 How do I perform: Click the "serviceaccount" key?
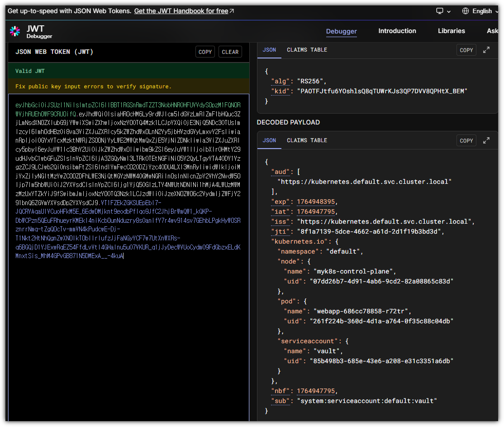[308, 341]
